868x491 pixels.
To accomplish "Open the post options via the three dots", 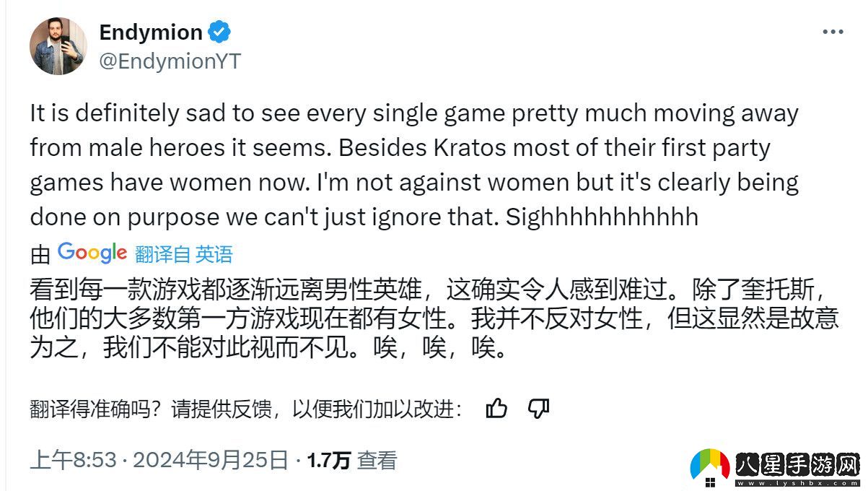I will tap(833, 30).
